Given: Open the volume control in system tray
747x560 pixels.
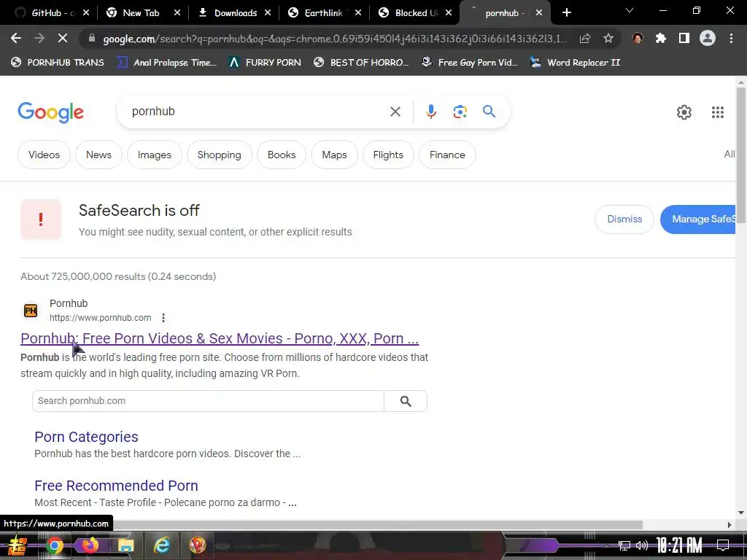Looking at the screenshot, I should (642, 545).
